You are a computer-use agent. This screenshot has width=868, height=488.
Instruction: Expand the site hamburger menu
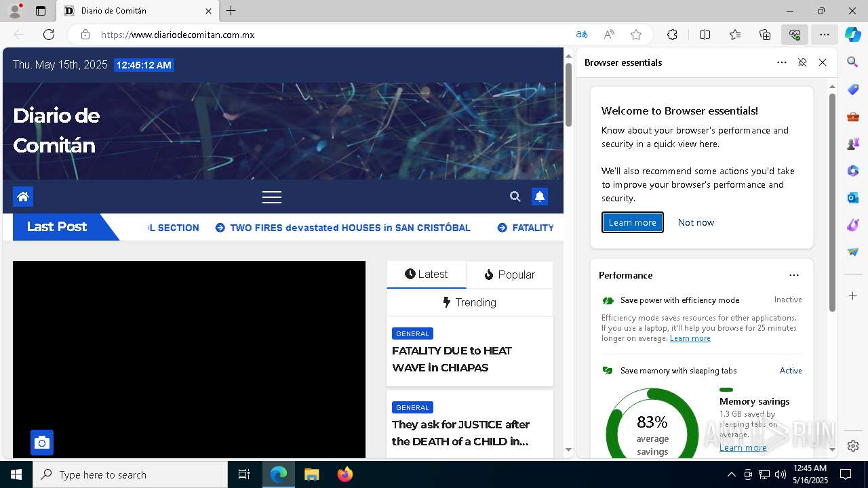272,197
